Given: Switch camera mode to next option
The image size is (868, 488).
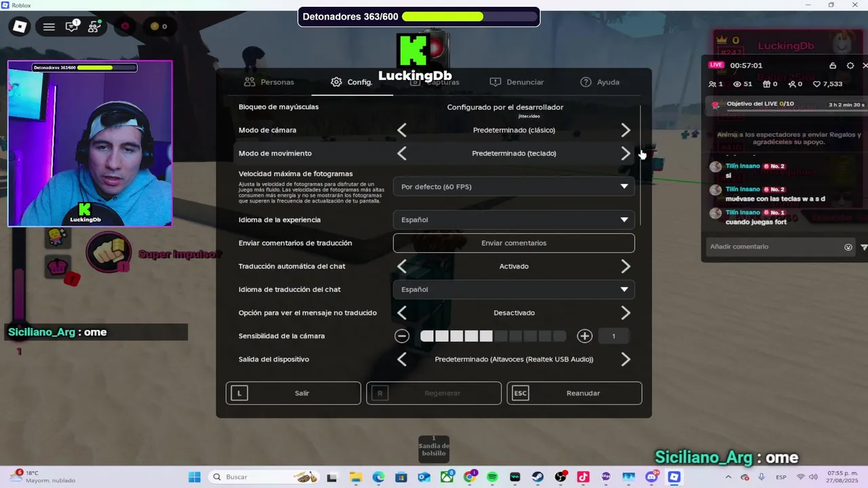Looking at the screenshot, I should (625, 130).
